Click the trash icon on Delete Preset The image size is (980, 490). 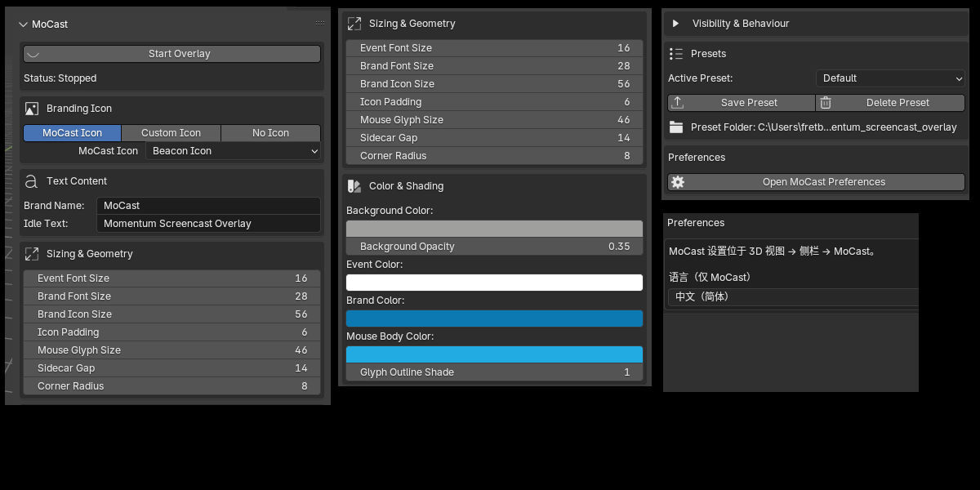[826, 103]
